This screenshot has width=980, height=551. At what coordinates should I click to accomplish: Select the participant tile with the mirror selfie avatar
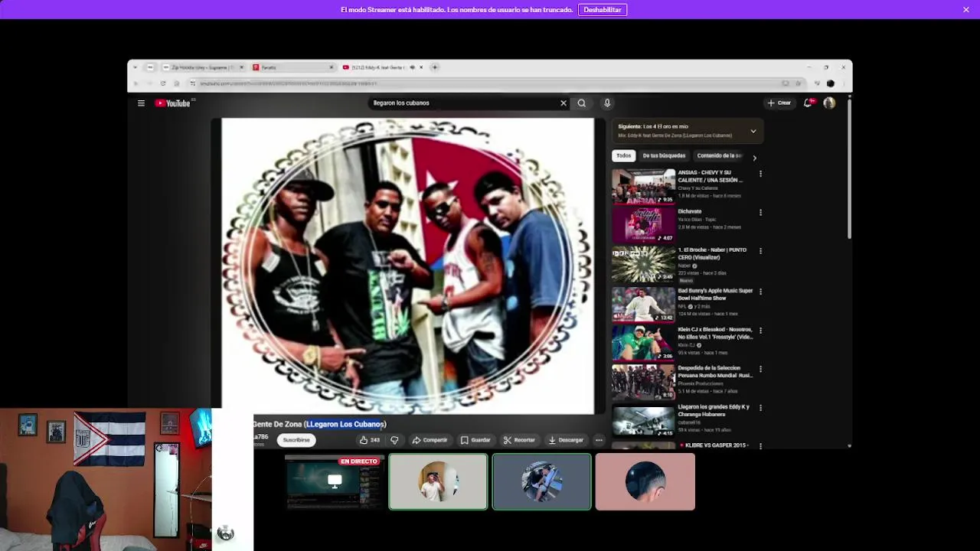(x=438, y=481)
